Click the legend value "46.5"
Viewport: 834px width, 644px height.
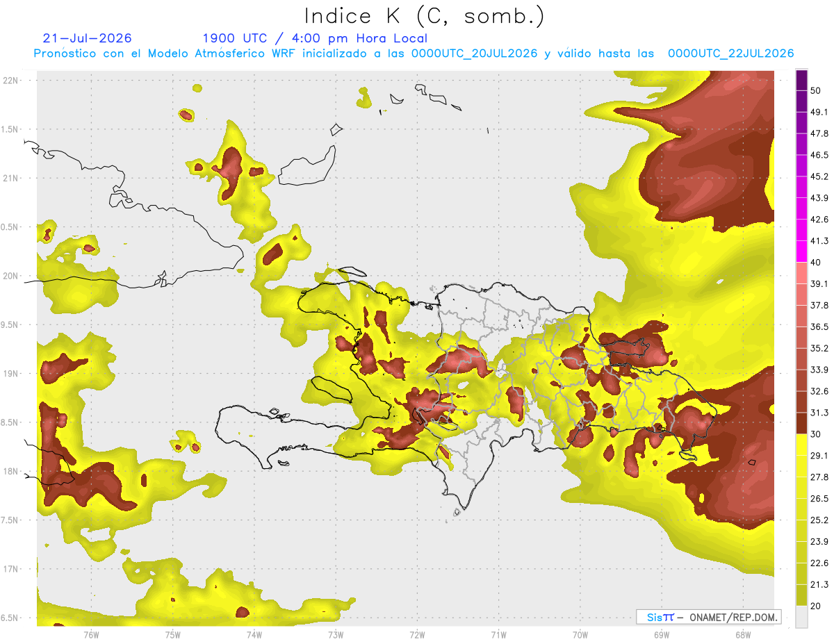[820, 156]
